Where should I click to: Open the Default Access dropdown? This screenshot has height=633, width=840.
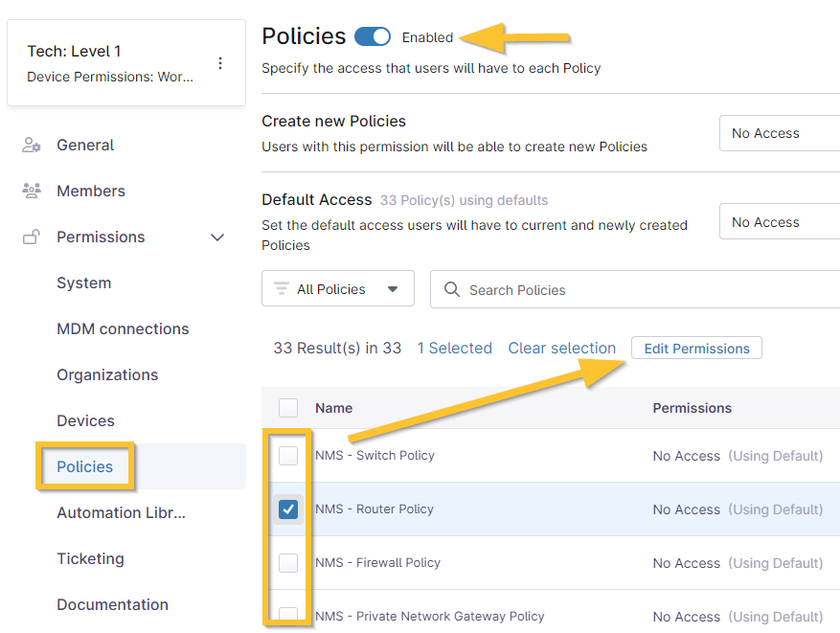[x=779, y=222]
